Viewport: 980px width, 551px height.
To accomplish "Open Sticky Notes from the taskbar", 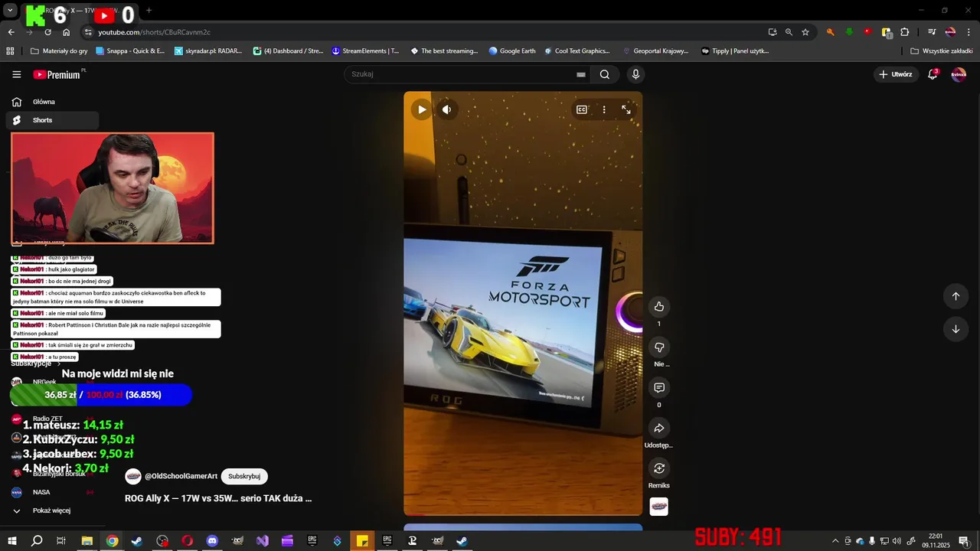I will (x=362, y=541).
